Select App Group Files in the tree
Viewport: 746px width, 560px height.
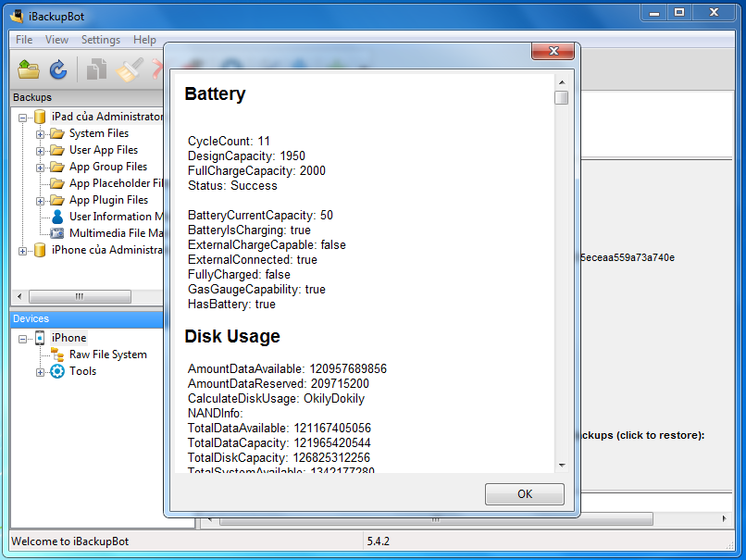click(108, 167)
